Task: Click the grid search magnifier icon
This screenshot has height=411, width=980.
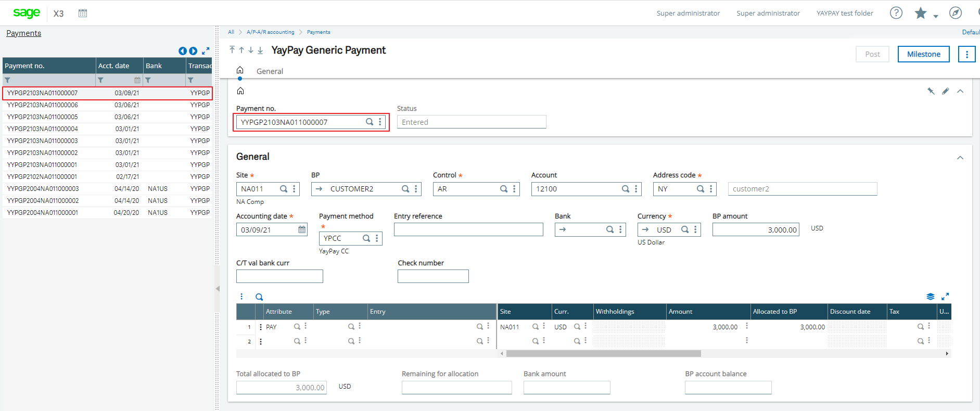Action: 259,297
